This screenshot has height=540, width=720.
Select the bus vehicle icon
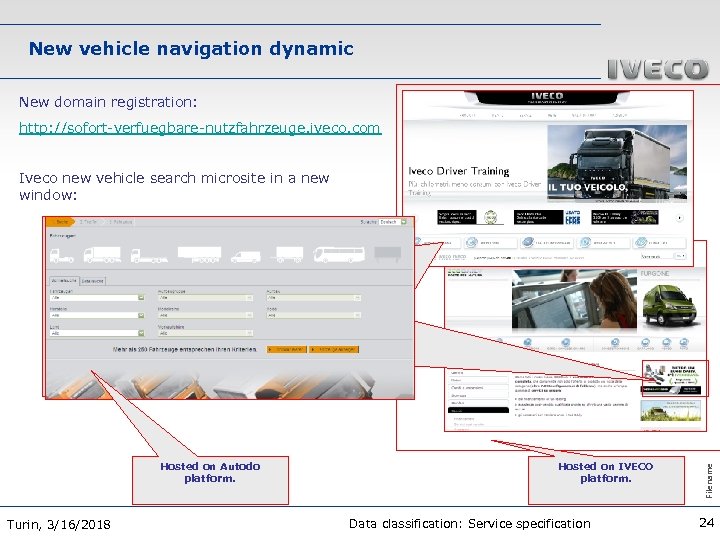[x=339, y=254]
